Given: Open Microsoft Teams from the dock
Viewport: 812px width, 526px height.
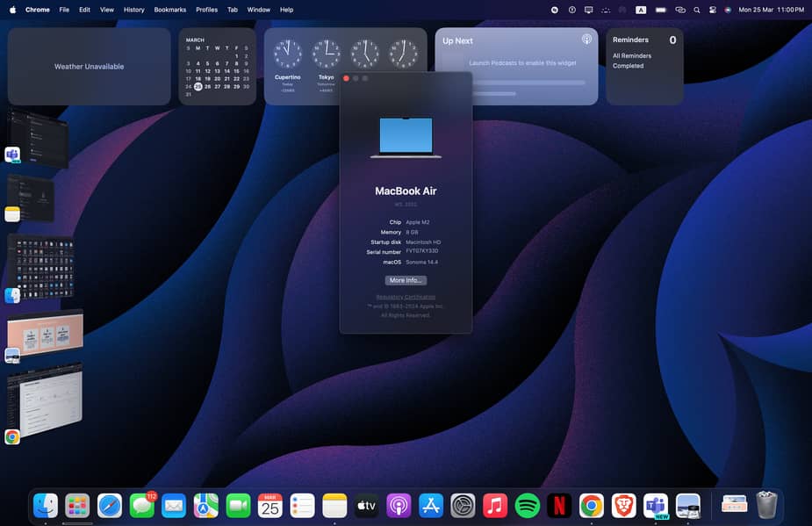Looking at the screenshot, I should click(x=656, y=505).
